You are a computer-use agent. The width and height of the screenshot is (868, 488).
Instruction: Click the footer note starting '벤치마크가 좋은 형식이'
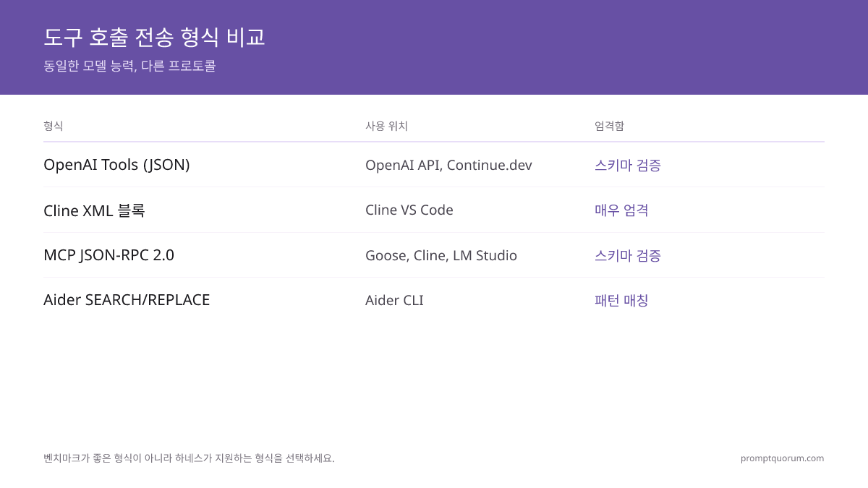[189, 458]
